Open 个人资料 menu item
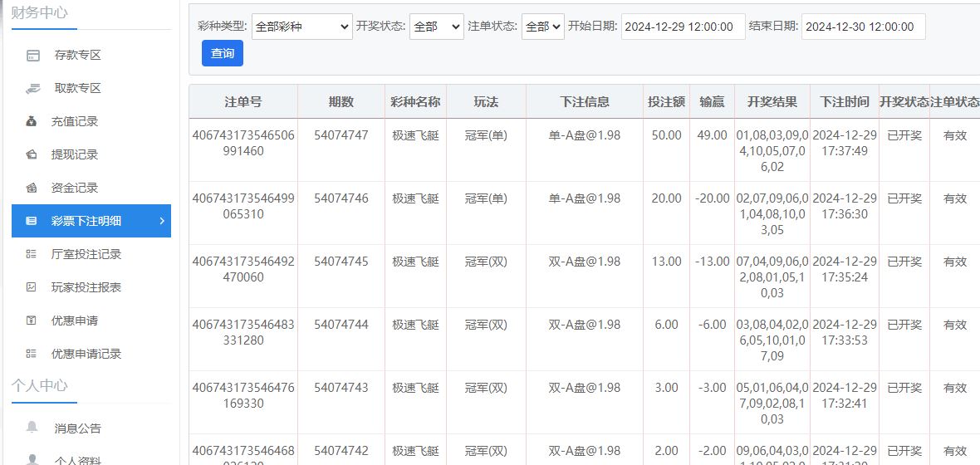Screen dimensions: 980x465 coord(78,460)
